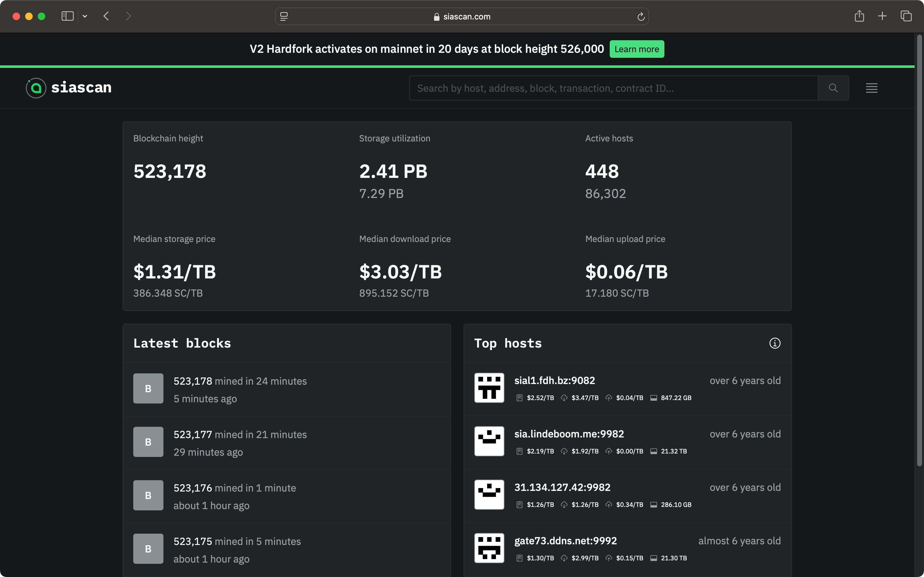Click the $1.31/TB median storage price
Viewport: 924px width, 577px height.
click(174, 272)
